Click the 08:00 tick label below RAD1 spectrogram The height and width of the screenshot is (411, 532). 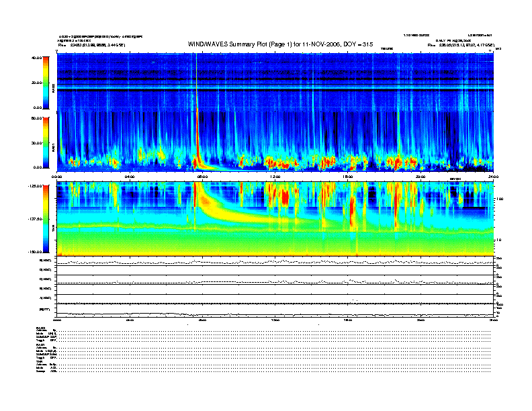coord(203,177)
